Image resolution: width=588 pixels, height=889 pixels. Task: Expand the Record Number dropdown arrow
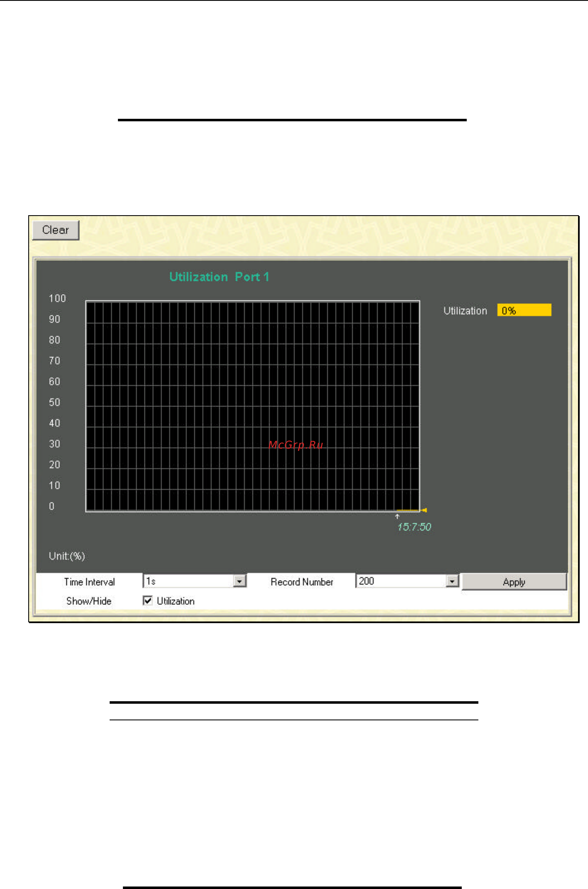point(452,581)
